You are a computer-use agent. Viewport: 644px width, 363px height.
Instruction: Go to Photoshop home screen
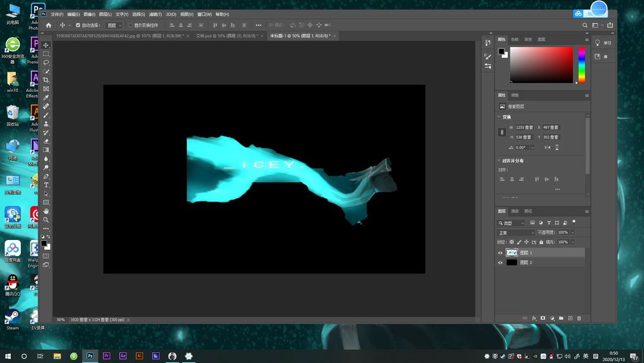point(48,25)
